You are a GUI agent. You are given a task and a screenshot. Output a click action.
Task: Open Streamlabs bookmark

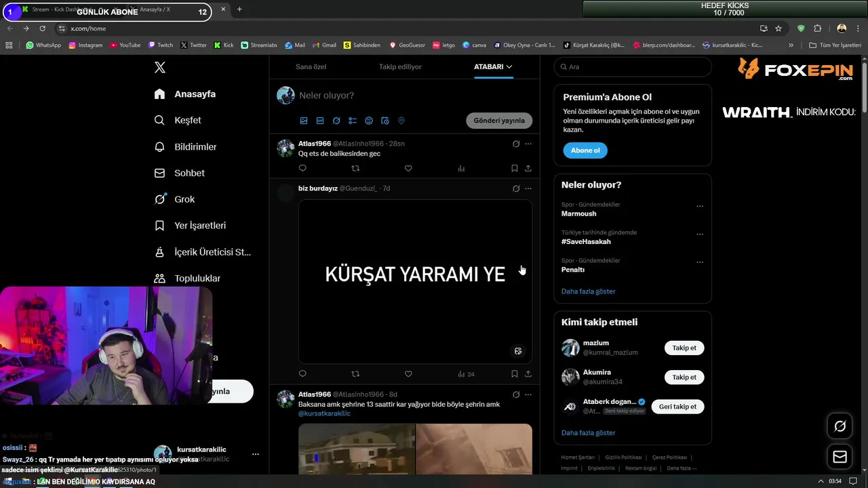(258, 45)
